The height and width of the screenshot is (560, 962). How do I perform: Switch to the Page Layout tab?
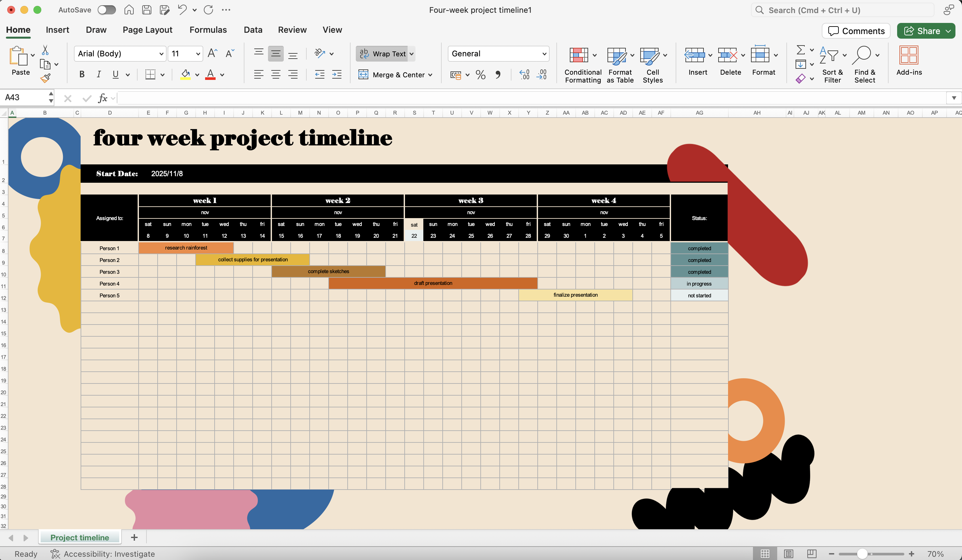tap(147, 30)
